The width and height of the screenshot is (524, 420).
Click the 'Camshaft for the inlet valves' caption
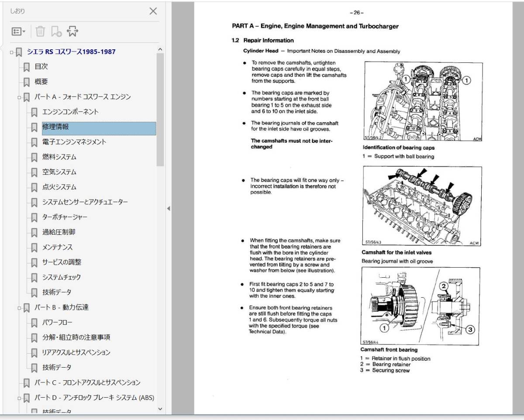pyautogui.click(x=396, y=252)
